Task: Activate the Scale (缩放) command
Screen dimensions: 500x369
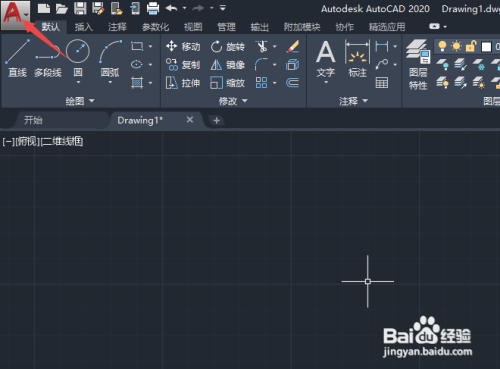Action: coord(228,83)
